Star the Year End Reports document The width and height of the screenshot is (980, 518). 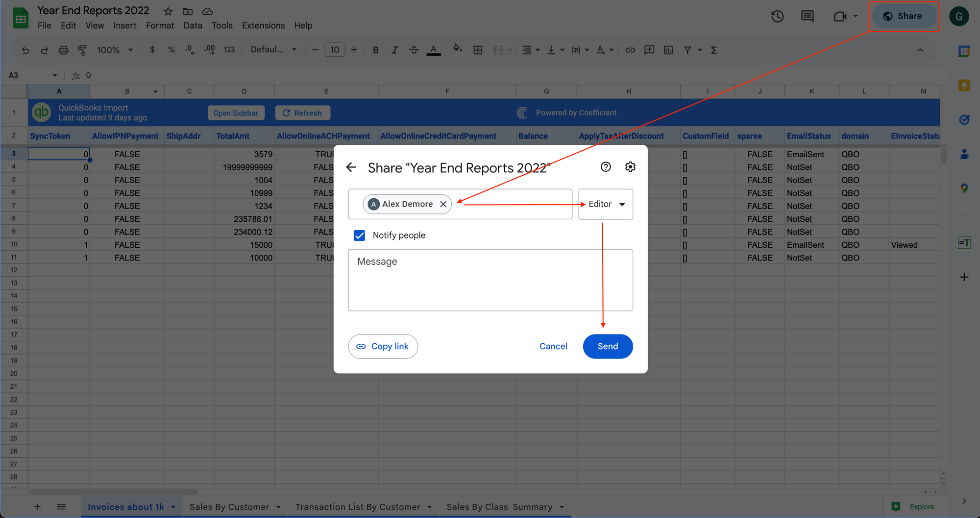point(168,11)
